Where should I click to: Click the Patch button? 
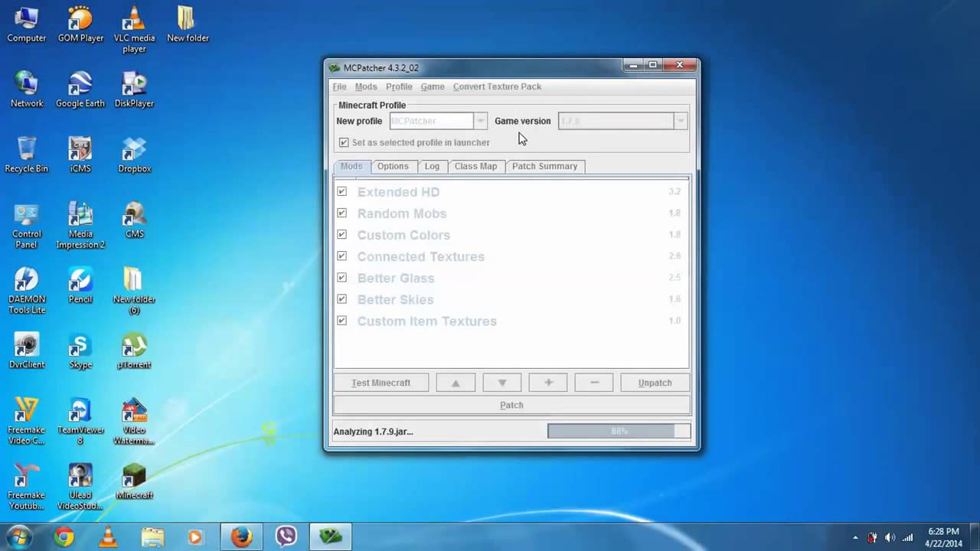511,405
